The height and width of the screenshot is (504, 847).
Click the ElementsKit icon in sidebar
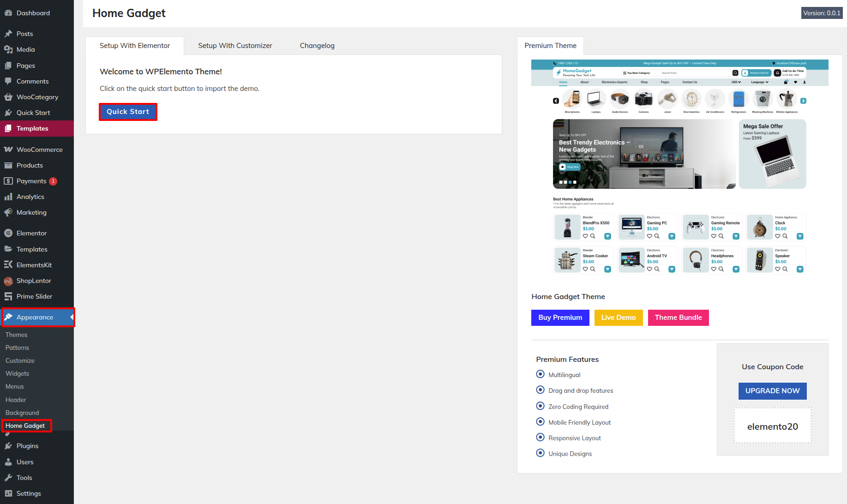pyautogui.click(x=8, y=265)
